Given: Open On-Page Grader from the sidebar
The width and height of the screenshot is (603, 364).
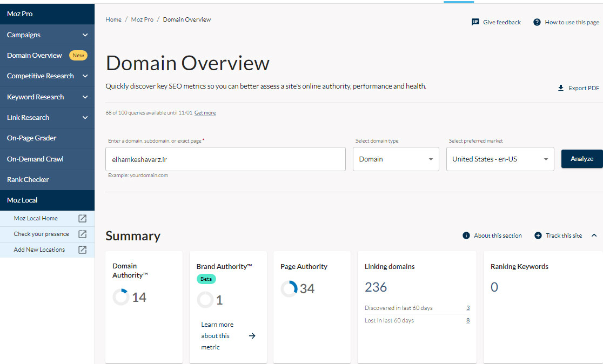Looking at the screenshot, I should (x=32, y=138).
